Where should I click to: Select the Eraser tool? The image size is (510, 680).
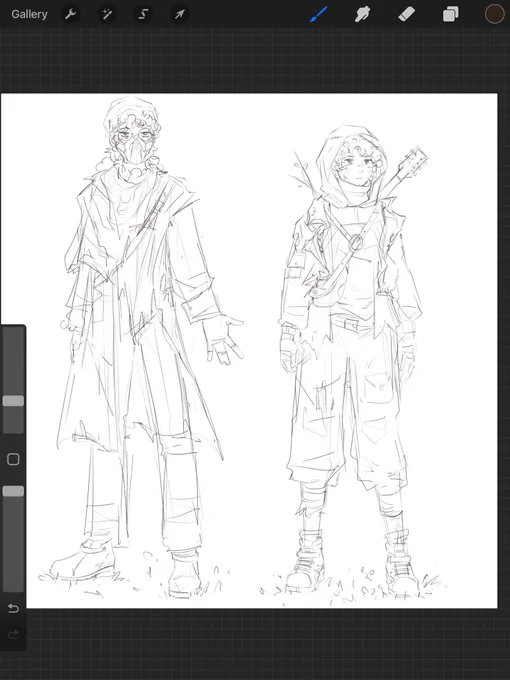pos(406,14)
